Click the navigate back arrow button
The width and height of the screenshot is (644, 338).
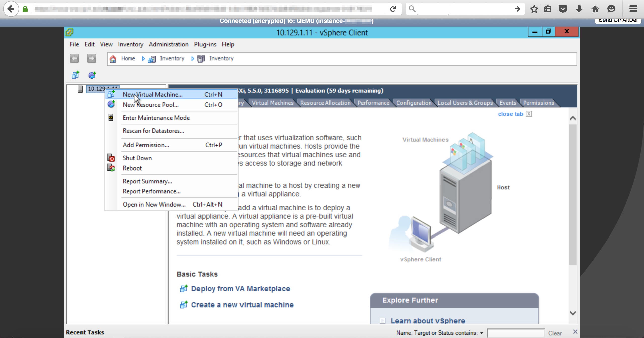(74, 59)
